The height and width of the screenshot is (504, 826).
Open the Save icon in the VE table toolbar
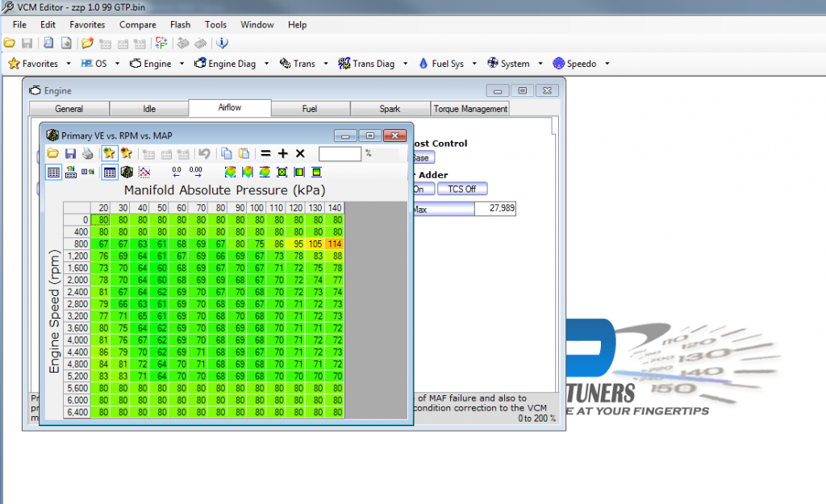click(70, 154)
